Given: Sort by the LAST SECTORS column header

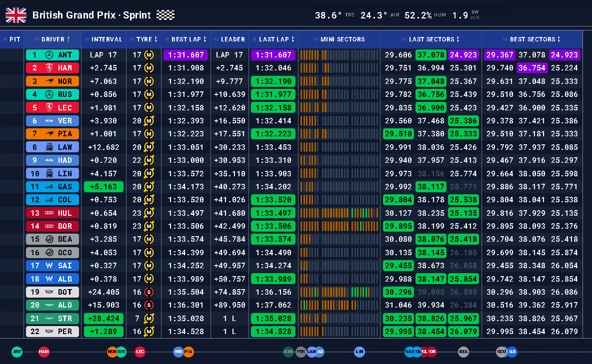Looking at the screenshot, I should point(431,39).
